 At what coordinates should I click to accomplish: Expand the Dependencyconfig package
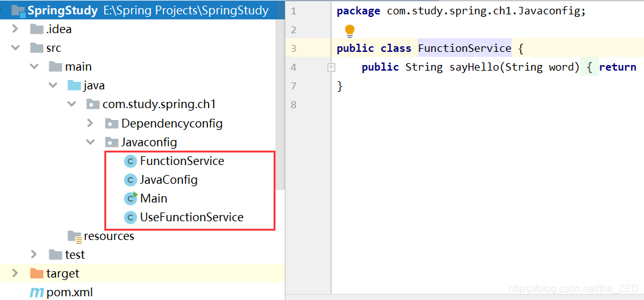coord(91,123)
